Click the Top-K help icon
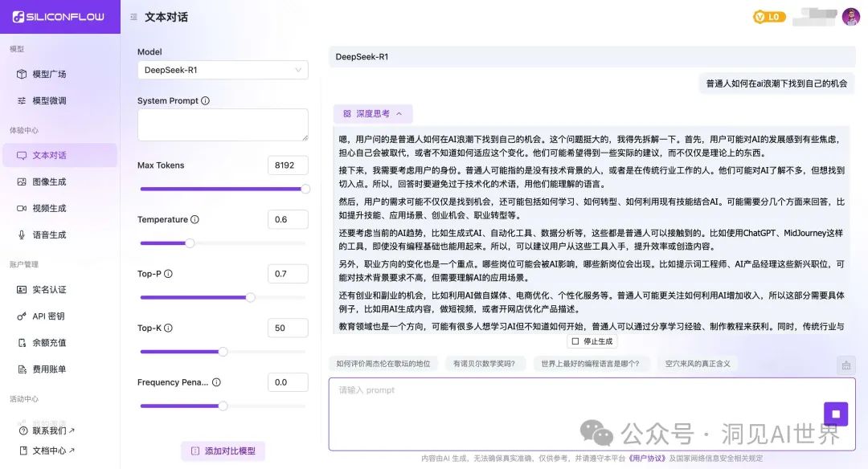This screenshot has height=469, width=868. pyautogui.click(x=168, y=328)
